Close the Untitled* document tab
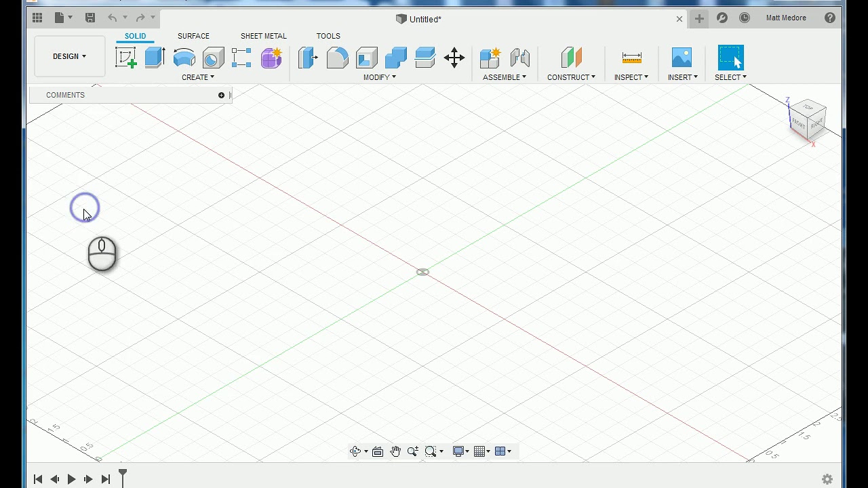868x488 pixels. point(679,19)
